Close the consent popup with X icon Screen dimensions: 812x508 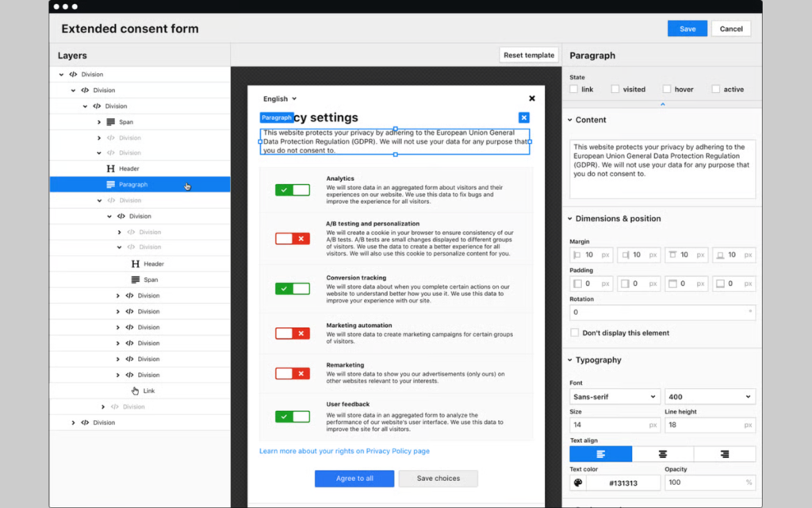[532, 98]
